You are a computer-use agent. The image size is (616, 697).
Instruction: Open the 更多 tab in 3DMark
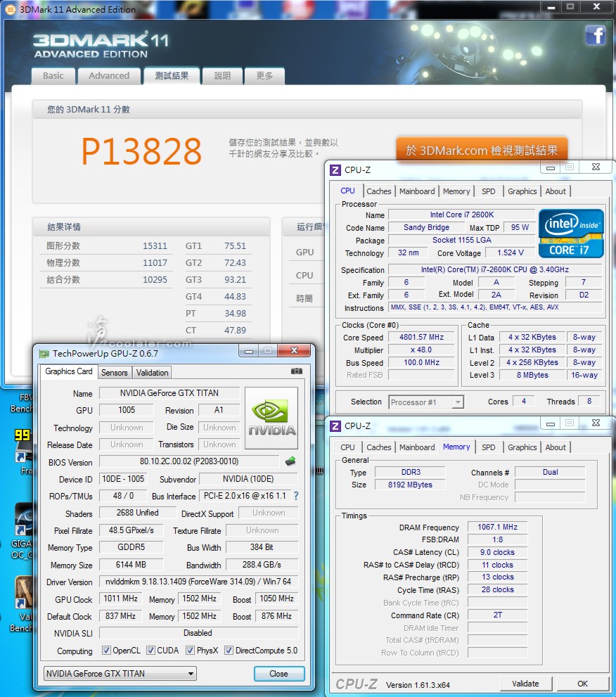264,76
